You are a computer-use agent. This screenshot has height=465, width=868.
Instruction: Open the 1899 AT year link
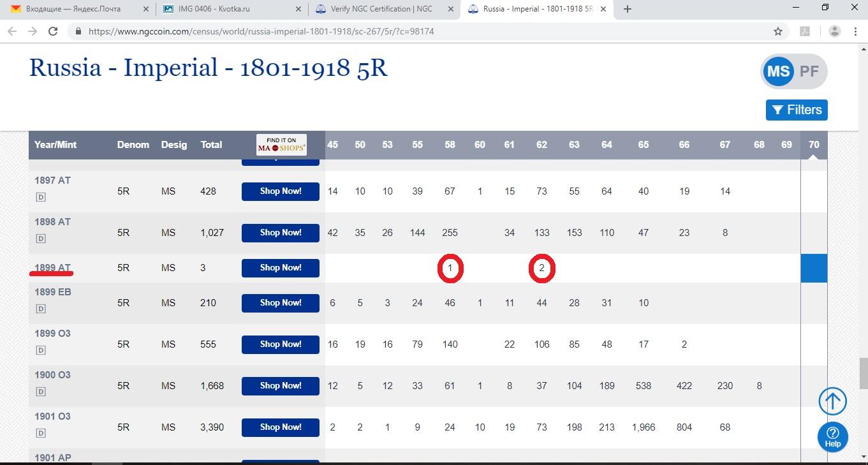point(52,268)
